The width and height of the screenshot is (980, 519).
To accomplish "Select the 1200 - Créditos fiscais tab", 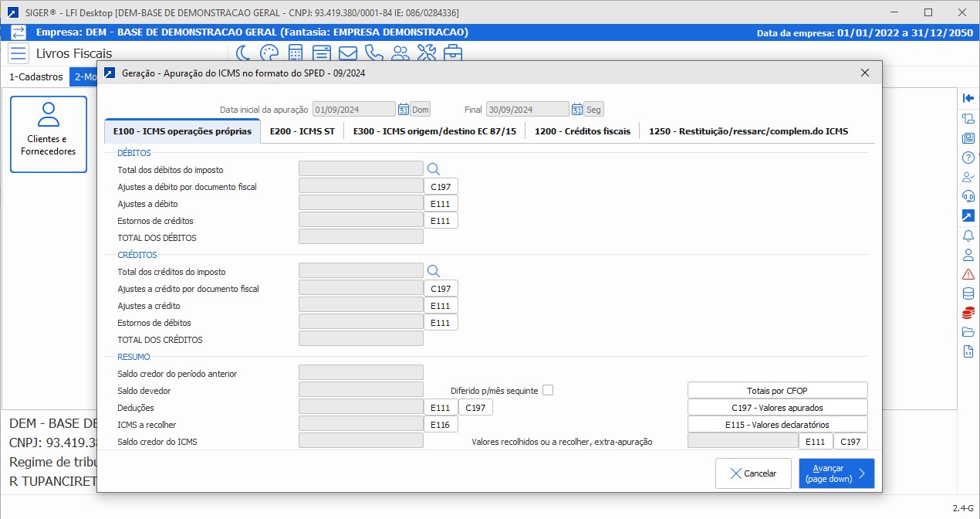I will (582, 131).
